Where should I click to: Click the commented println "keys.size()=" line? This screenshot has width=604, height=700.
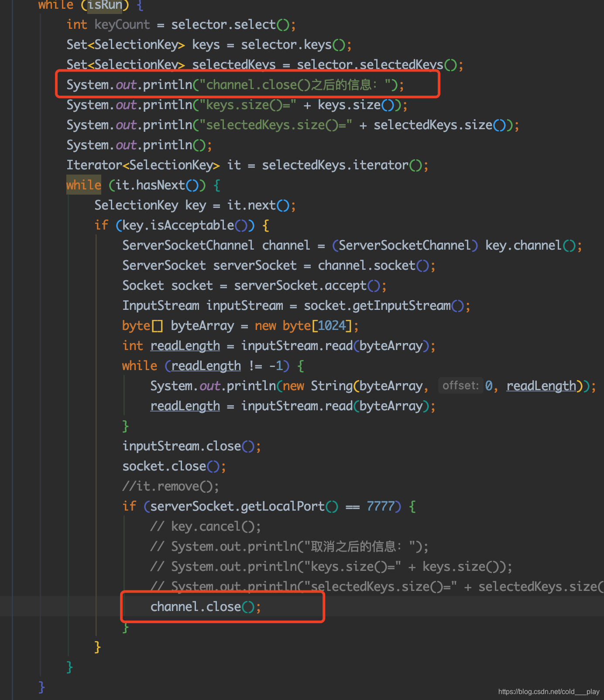click(331, 567)
